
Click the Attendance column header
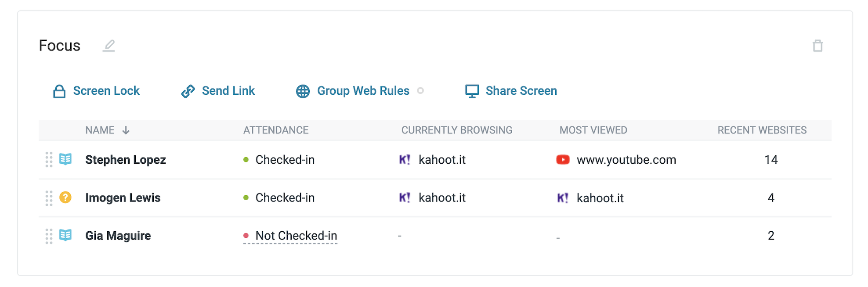276,130
